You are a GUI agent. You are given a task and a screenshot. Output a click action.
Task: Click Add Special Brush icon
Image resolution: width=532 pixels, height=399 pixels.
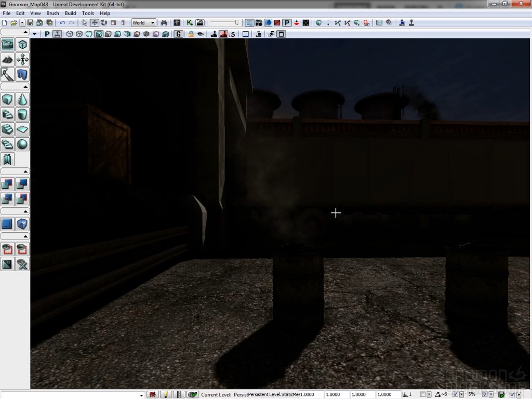coord(7,224)
